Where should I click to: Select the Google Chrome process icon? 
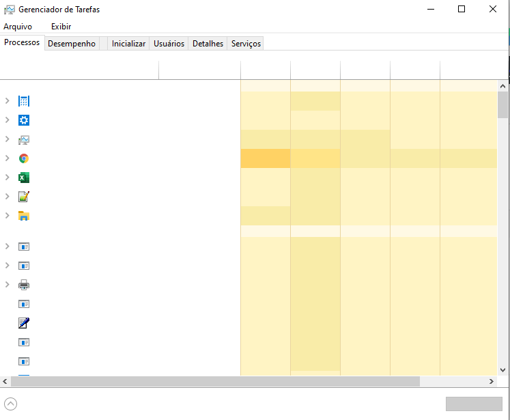pyautogui.click(x=24, y=158)
